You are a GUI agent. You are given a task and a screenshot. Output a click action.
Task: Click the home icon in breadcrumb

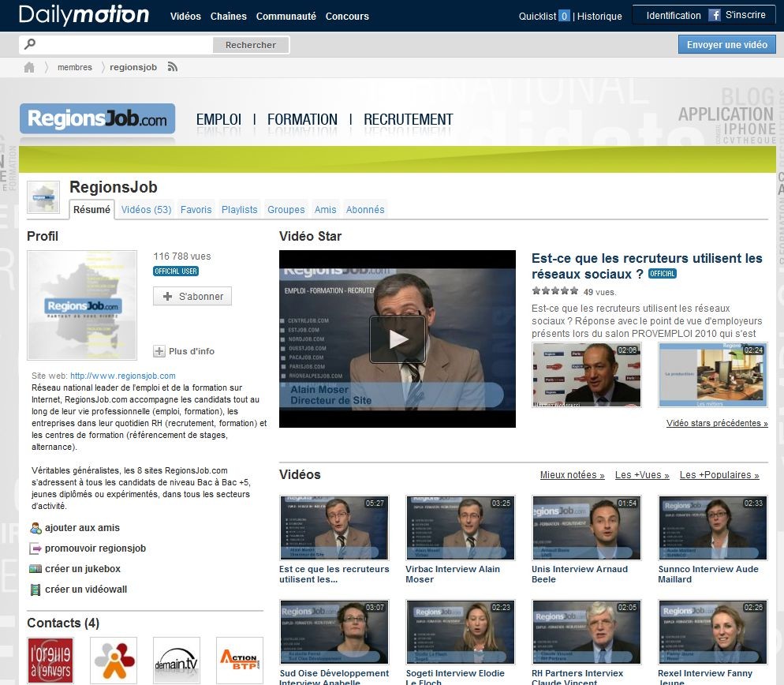(29, 67)
